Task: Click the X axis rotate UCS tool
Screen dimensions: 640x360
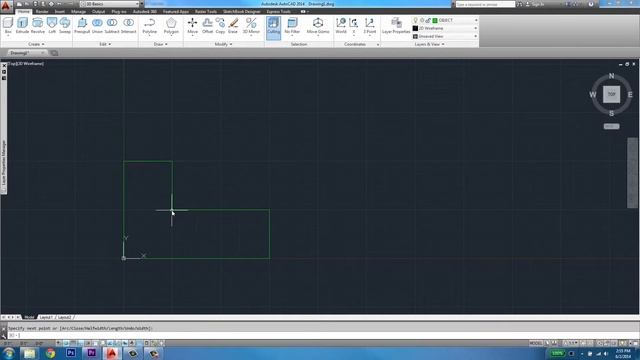Action: tap(354, 26)
